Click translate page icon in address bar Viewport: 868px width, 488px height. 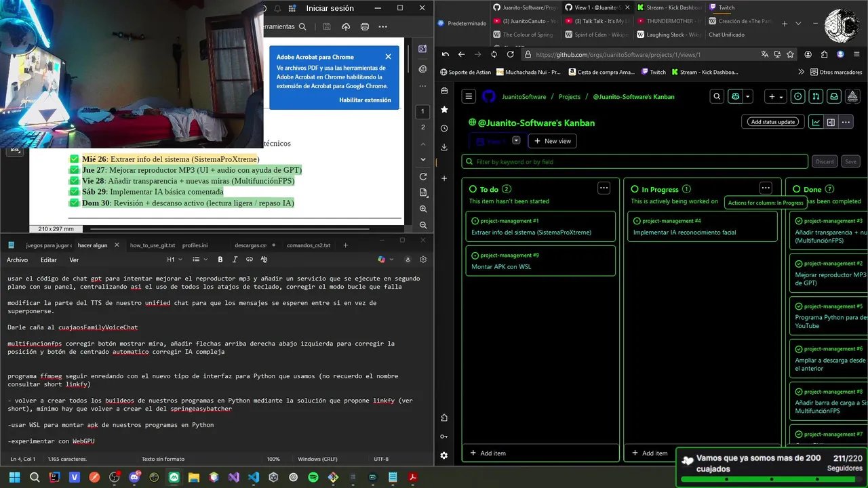(x=764, y=54)
